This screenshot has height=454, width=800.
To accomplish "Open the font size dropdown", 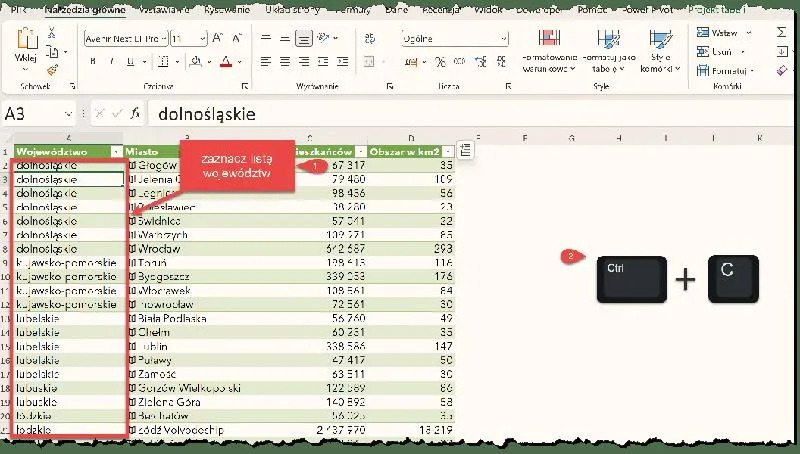I will coord(203,39).
